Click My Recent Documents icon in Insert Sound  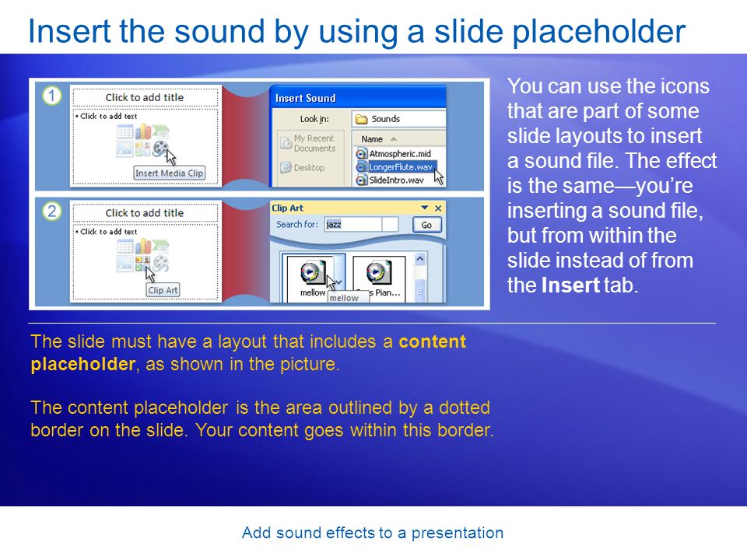click(x=286, y=143)
